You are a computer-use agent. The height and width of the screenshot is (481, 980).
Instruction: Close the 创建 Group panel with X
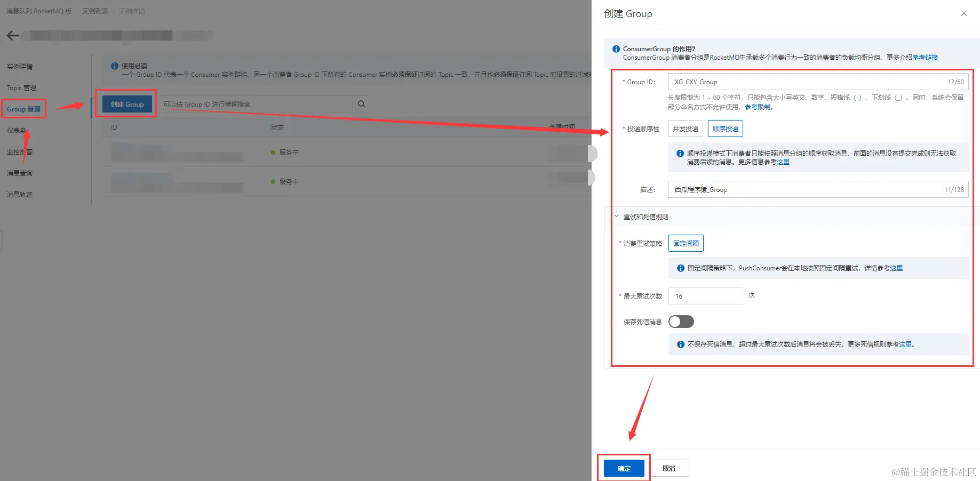964,13
